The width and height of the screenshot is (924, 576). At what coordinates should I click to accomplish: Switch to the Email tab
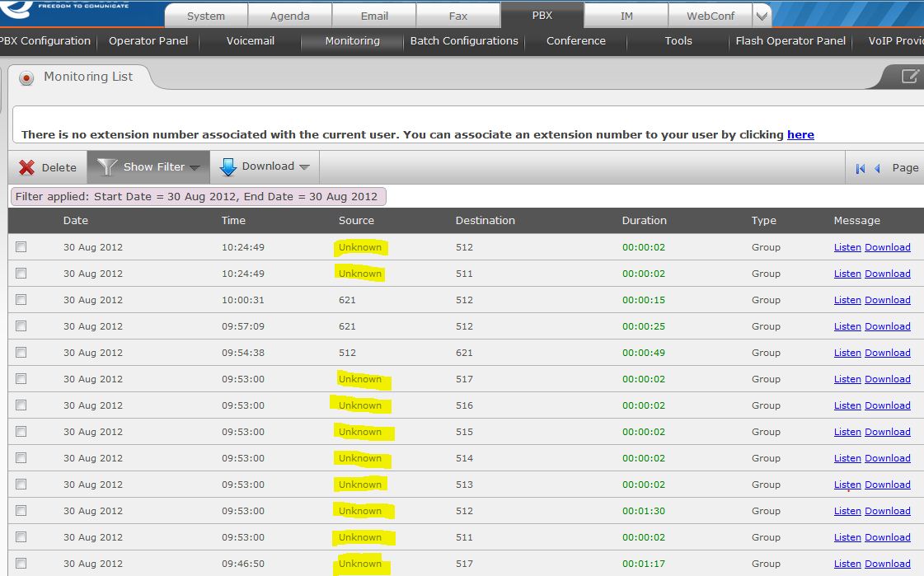pyautogui.click(x=374, y=16)
